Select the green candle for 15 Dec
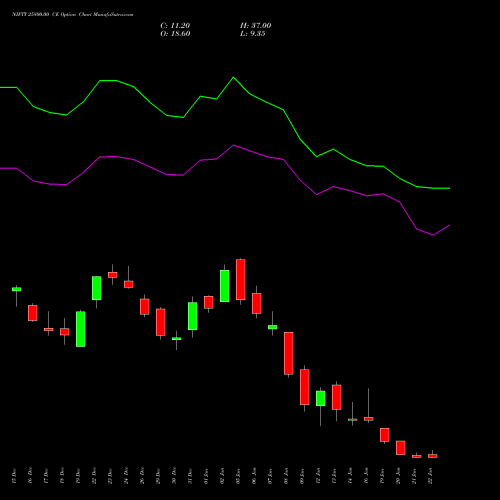The height and width of the screenshot is (500, 500). (x=16, y=289)
